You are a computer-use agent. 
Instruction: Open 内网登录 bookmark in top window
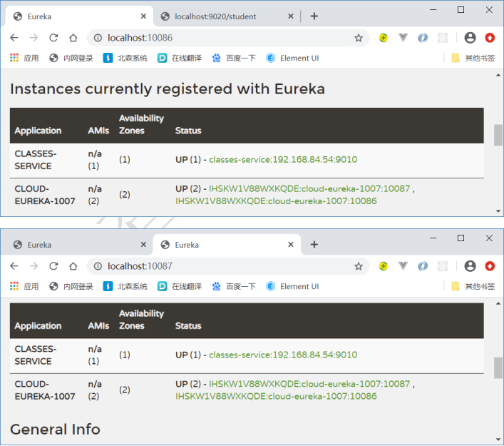click(71, 58)
